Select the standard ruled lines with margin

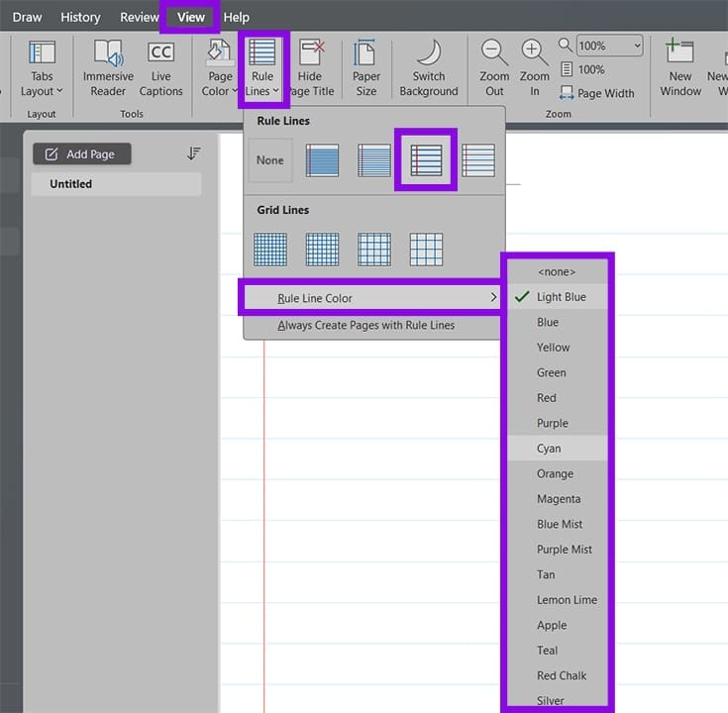426,160
